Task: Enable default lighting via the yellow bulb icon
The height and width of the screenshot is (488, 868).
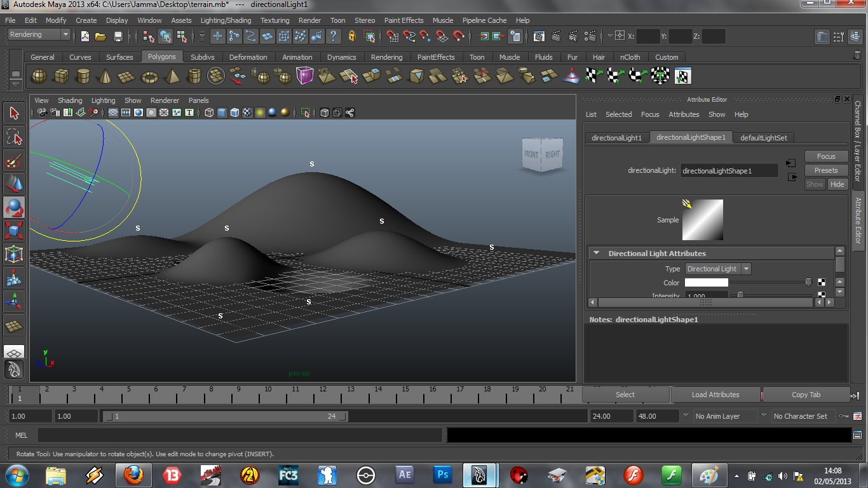Action: click(260, 112)
